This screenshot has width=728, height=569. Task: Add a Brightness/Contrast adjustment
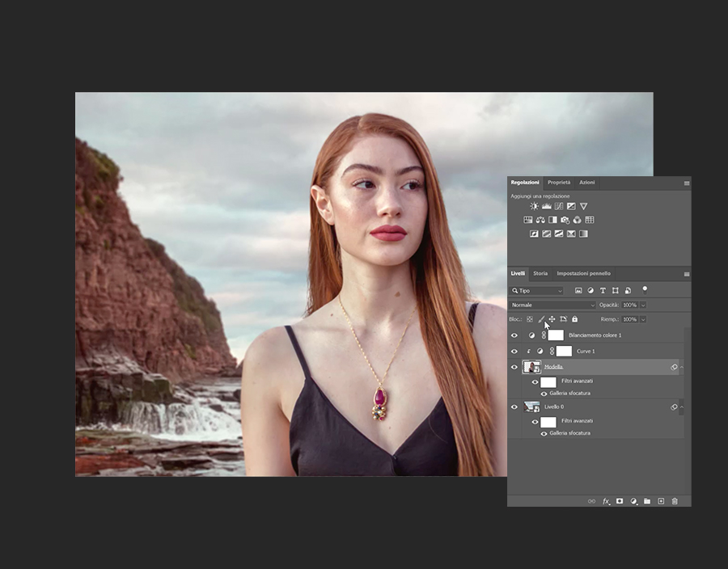534,206
